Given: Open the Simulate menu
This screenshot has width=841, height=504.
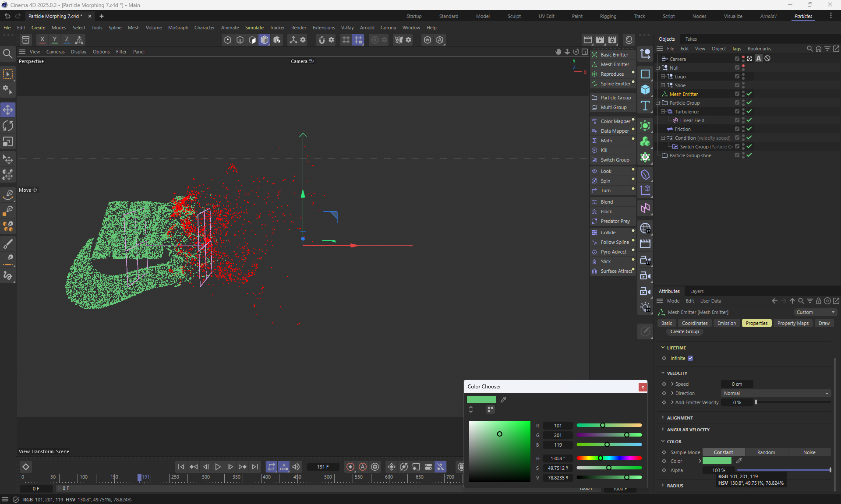Looking at the screenshot, I should coord(254,28).
